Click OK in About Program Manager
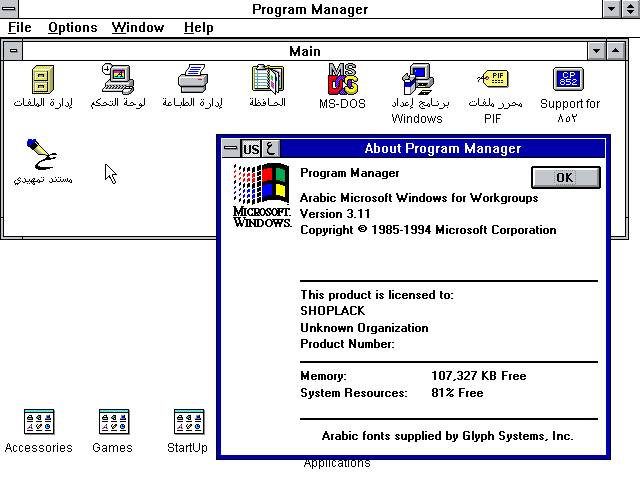640x480 pixels. (566, 178)
